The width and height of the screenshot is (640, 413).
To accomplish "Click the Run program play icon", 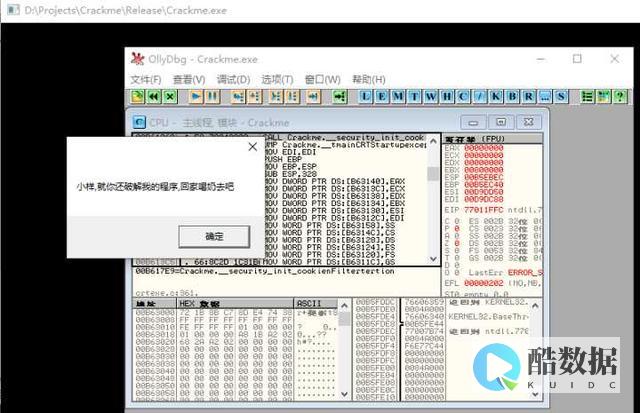I will 196,97.
